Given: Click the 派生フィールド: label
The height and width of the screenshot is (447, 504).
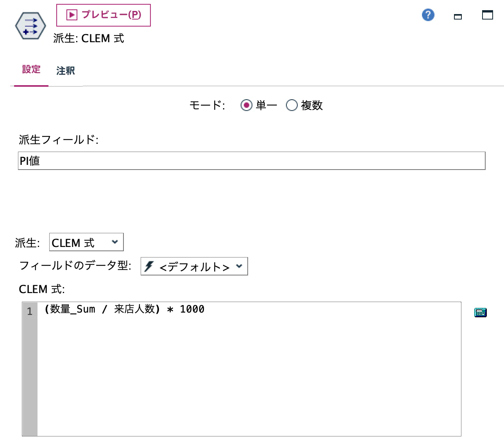Looking at the screenshot, I should click(59, 139).
